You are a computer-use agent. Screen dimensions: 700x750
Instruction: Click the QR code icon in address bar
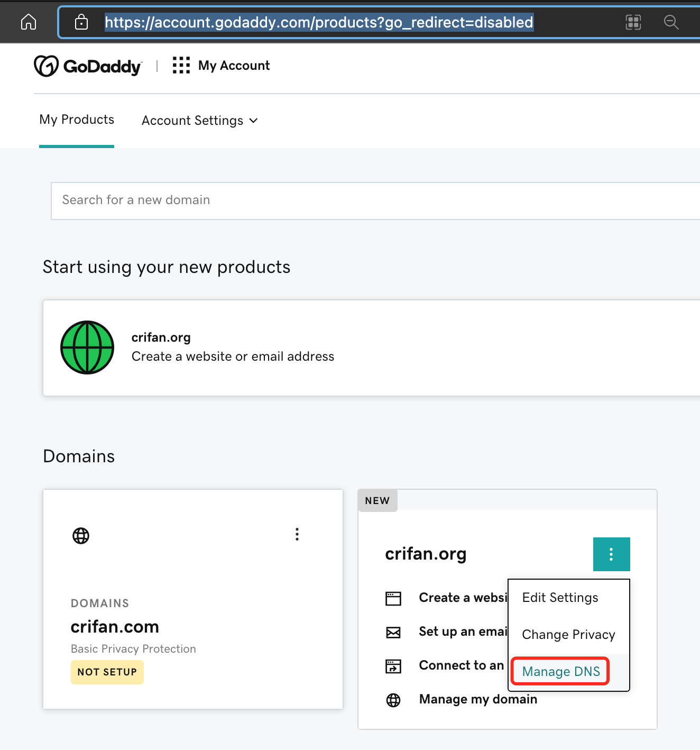click(x=633, y=22)
